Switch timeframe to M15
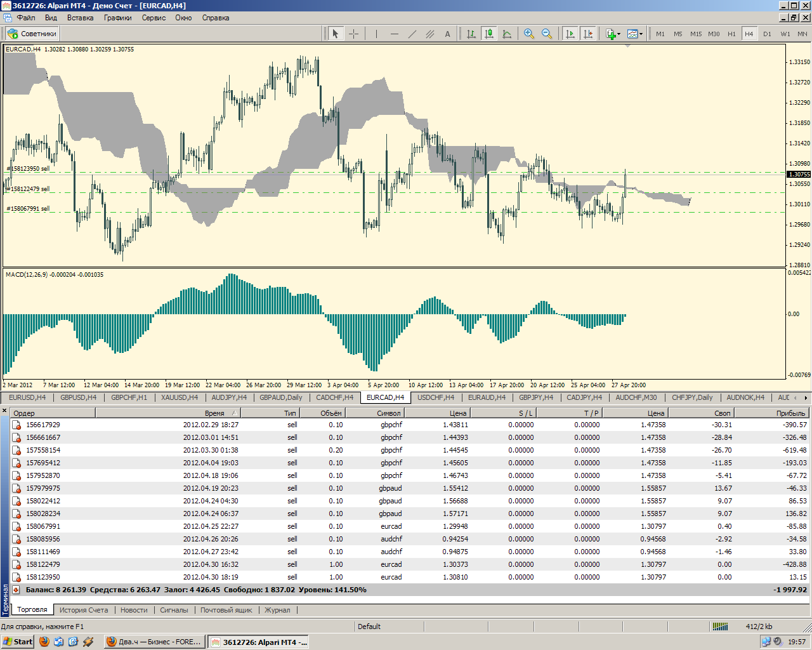The height and width of the screenshot is (650, 812). tap(696, 34)
